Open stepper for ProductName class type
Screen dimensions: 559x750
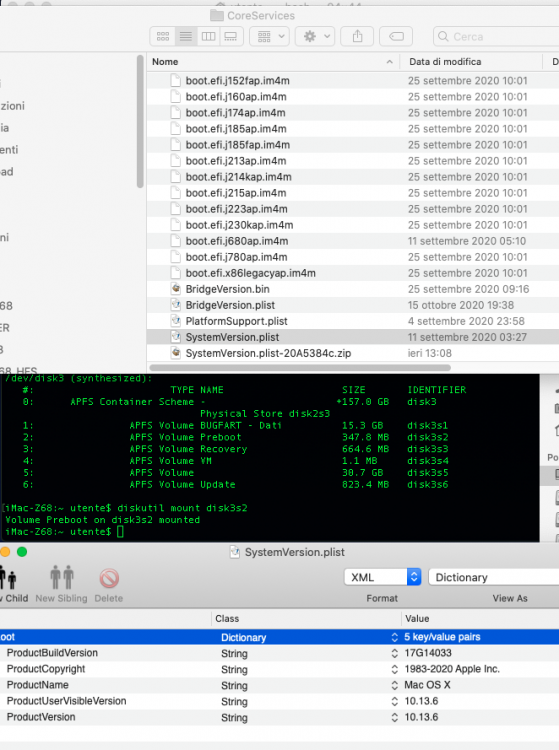395,685
